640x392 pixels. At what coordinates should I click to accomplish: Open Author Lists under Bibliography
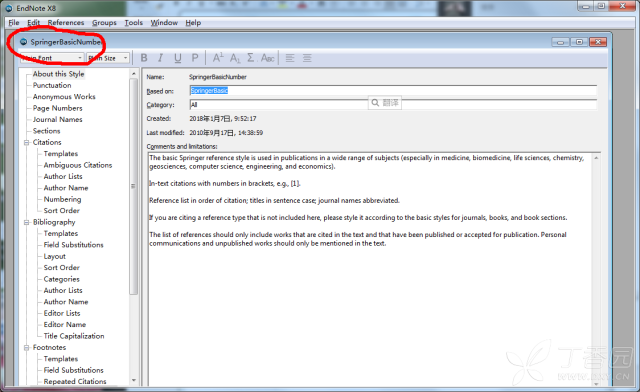pyautogui.click(x=63, y=291)
